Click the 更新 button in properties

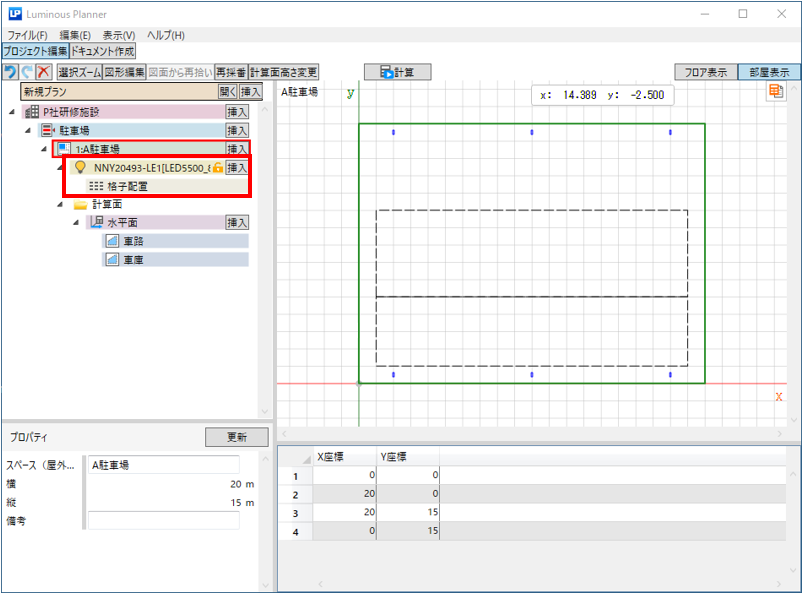(x=236, y=437)
